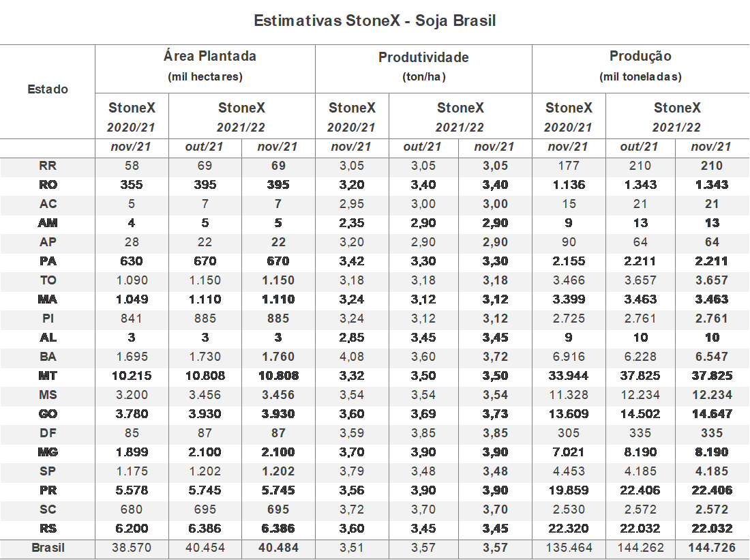Select the (mil toneladas) unit label
The width and height of the screenshot is (750, 560).
640,76
